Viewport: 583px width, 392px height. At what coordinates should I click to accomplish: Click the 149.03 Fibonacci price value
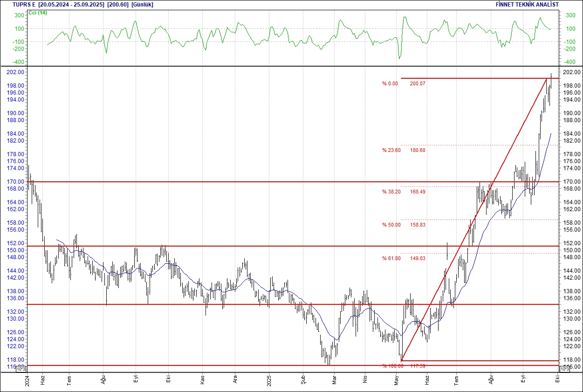point(418,258)
